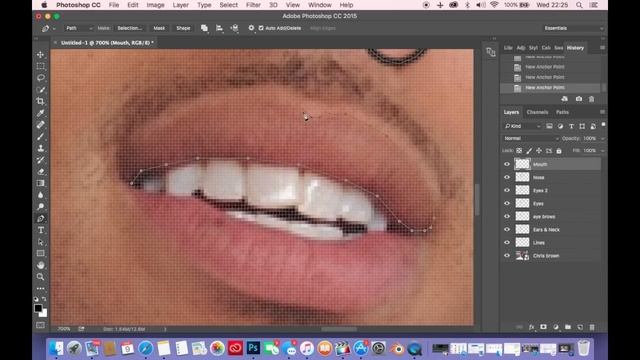The image size is (640, 360).
Task: Toggle Auto Add/Delete checkbox
Action: [261, 28]
